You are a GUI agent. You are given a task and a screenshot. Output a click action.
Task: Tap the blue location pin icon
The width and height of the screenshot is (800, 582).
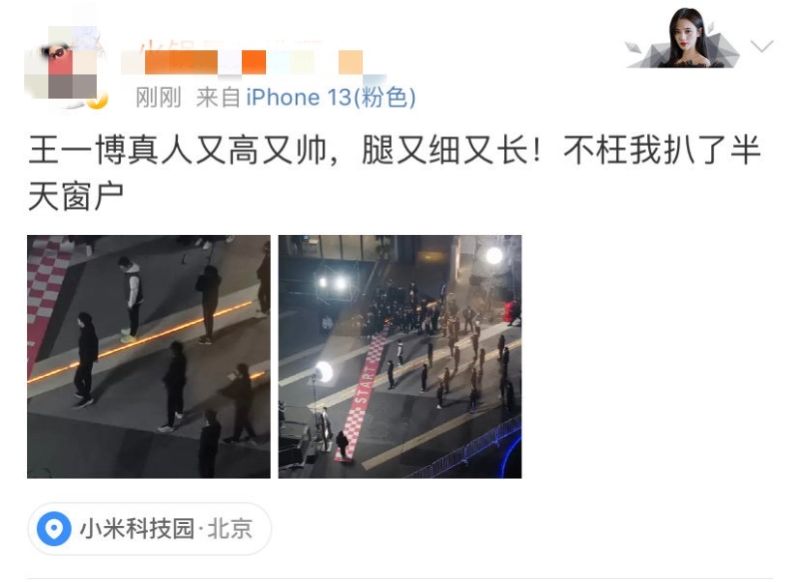click(54, 529)
